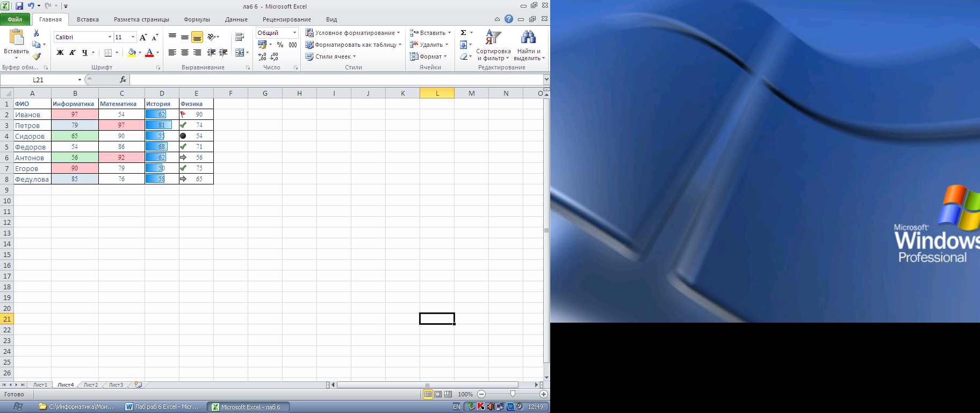The height and width of the screenshot is (413, 980).
Task: Open Условное форматирование menu
Action: pyautogui.click(x=352, y=33)
